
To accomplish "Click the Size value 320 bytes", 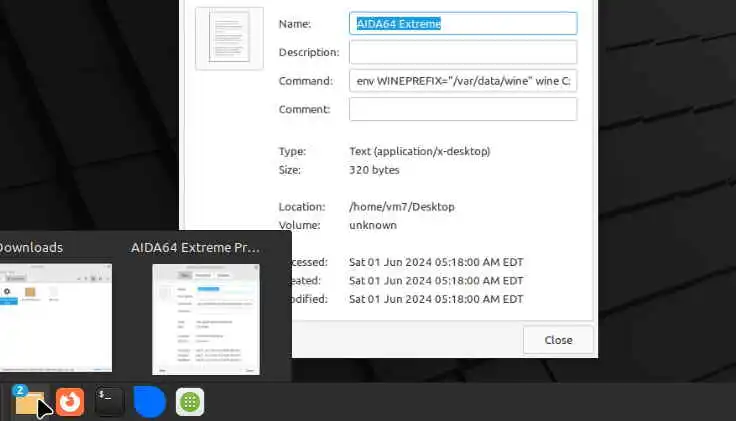I will click(374, 170).
